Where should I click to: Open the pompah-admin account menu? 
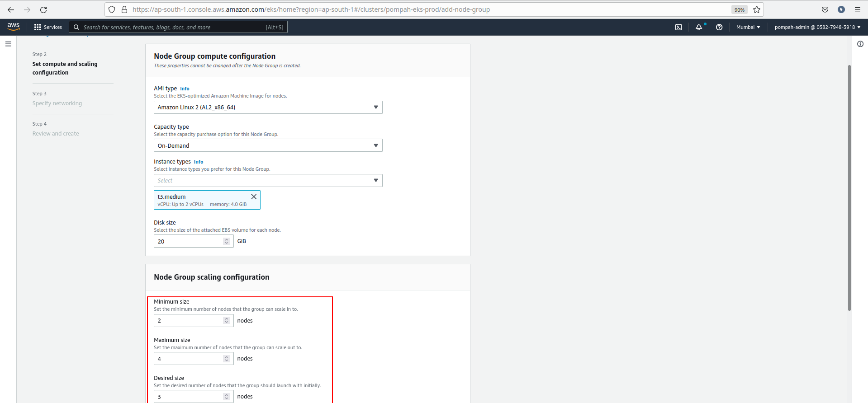coord(817,27)
